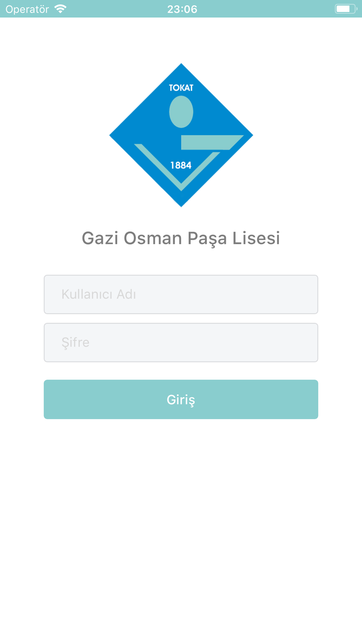This screenshot has height=644, width=362.
Task: Tap the Operatör carrier label
Action: coord(27,9)
